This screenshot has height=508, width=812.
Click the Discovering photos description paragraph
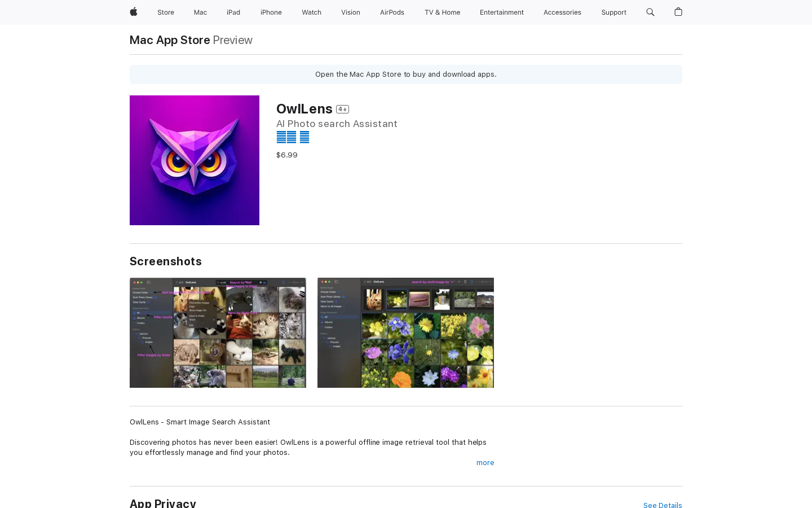(x=308, y=448)
